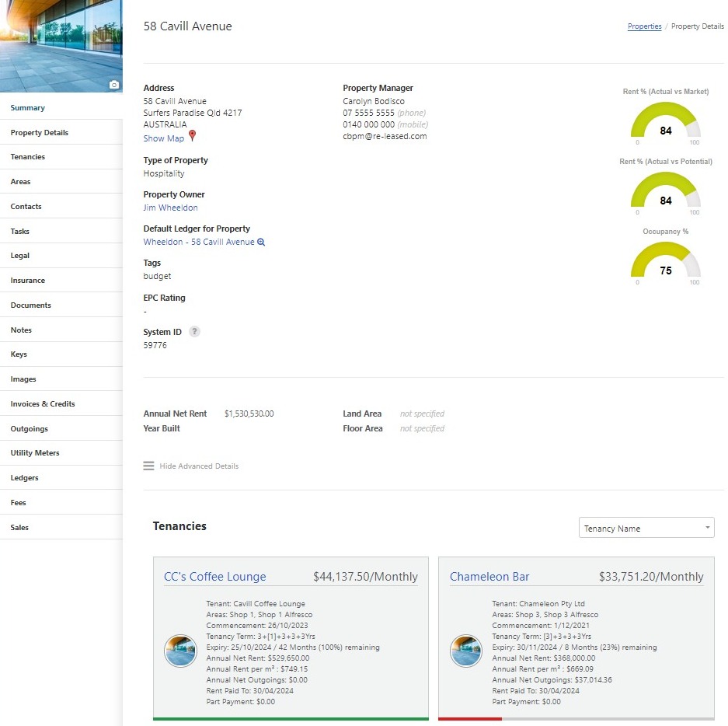Open property owner Jim Wheeldon
The height and width of the screenshot is (726, 728).
pyautogui.click(x=170, y=208)
